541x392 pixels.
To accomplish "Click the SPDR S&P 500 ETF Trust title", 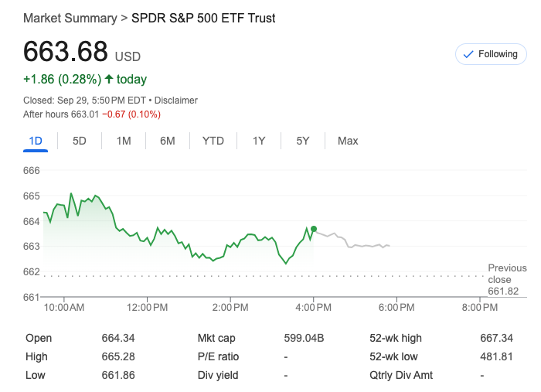I will click(203, 18).
